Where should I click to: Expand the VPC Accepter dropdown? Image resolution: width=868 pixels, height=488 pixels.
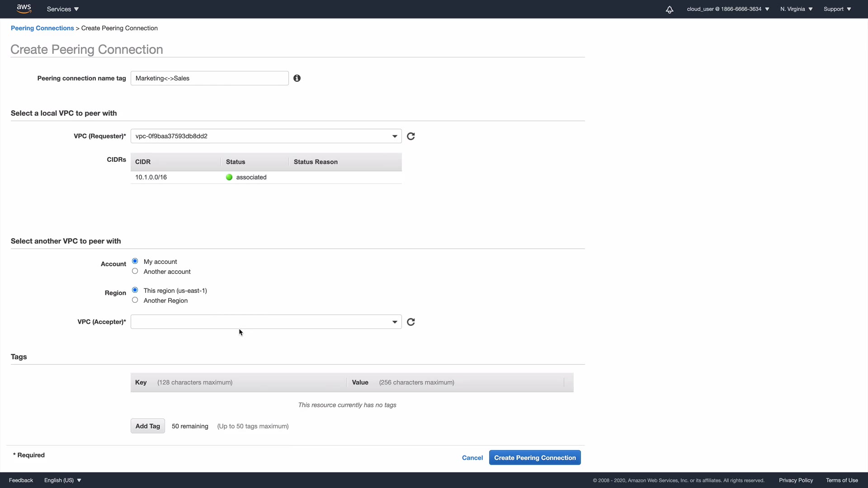[266, 322]
